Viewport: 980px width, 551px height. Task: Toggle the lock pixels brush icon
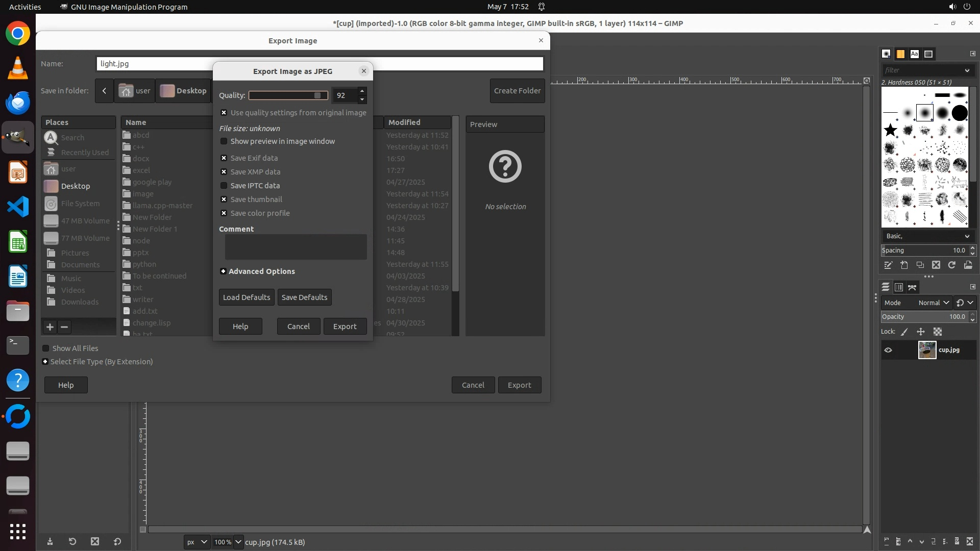[x=904, y=332]
